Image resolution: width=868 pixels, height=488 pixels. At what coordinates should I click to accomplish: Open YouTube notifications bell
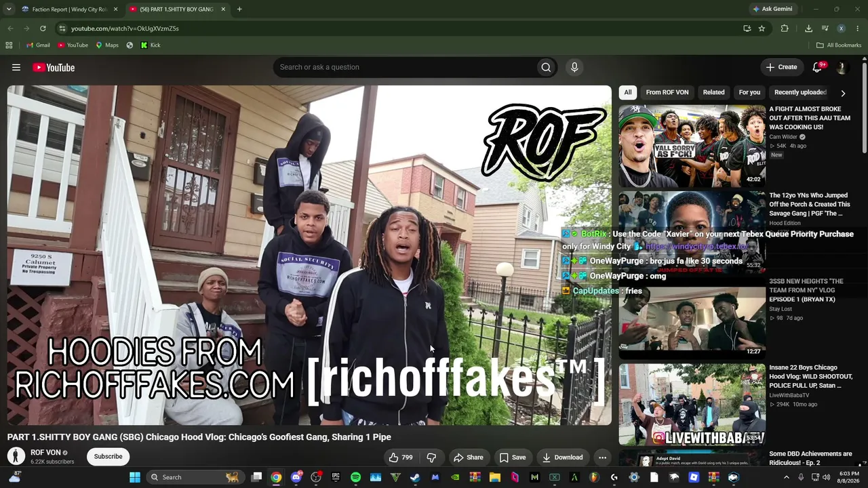coord(817,67)
